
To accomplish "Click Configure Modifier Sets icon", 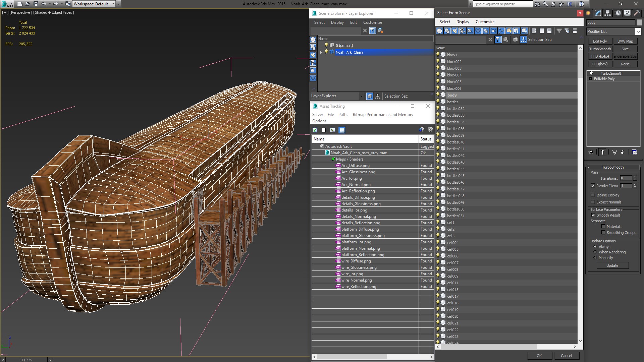I will coord(634,152).
